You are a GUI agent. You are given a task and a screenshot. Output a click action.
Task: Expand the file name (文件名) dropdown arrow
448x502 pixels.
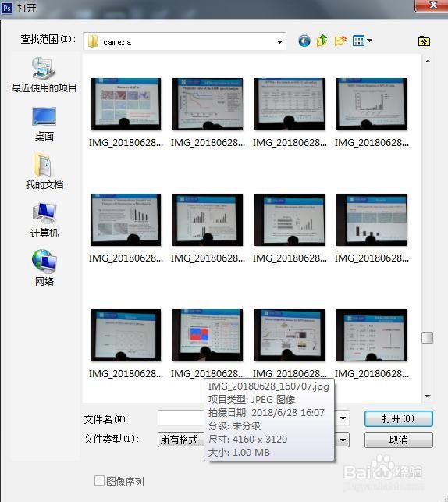pyautogui.click(x=343, y=418)
